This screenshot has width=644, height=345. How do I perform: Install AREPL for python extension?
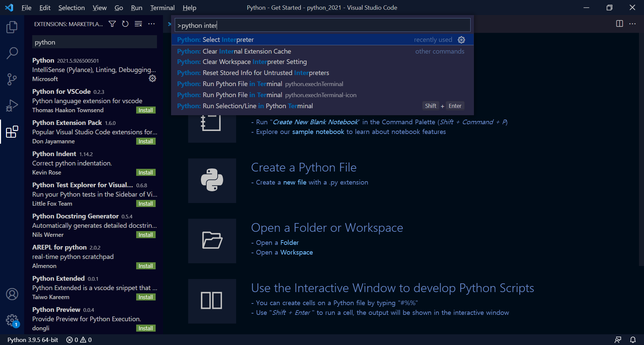coord(146,266)
